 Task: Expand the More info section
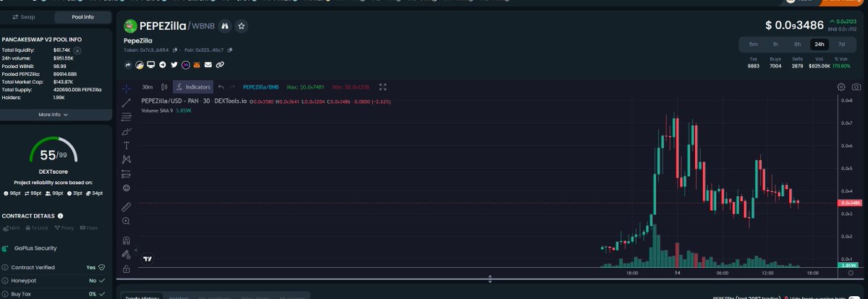(54, 114)
